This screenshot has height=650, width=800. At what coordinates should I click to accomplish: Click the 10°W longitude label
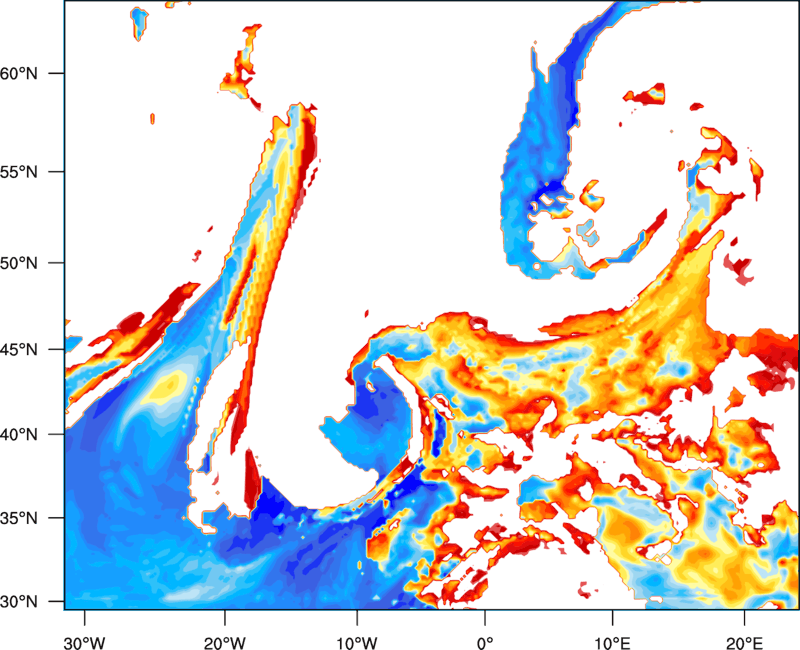click(x=357, y=643)
